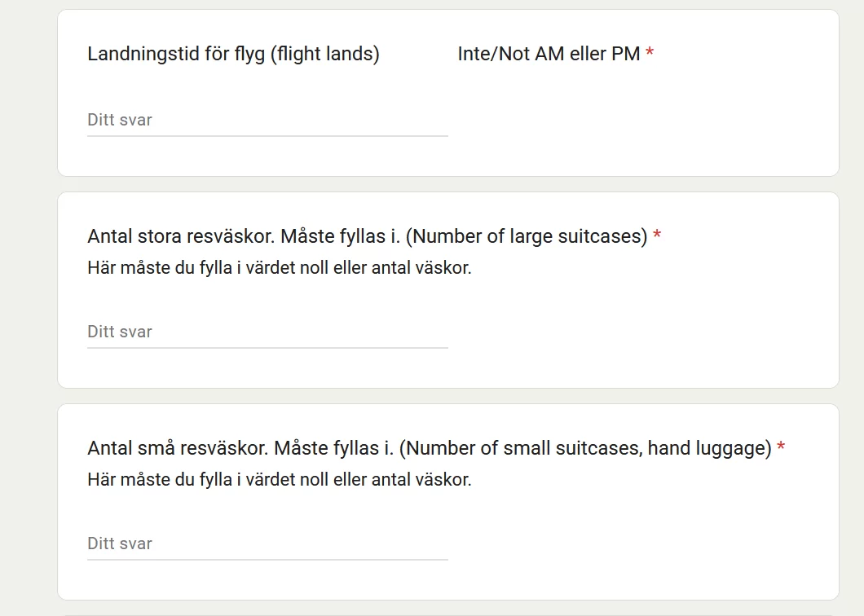Click the large suitcases question helper text
Viewport: 864px width, 616px height.
279,268
